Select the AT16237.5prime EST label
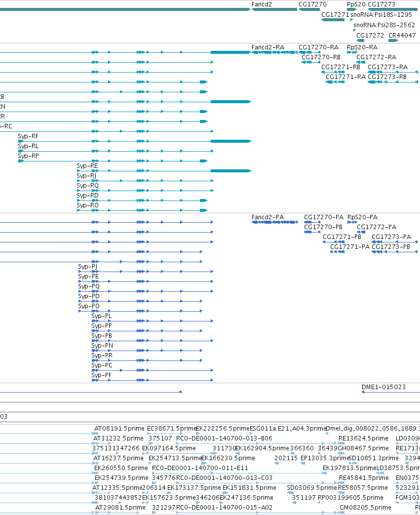This screenshot has height=515, width=420. coord(118,458)
